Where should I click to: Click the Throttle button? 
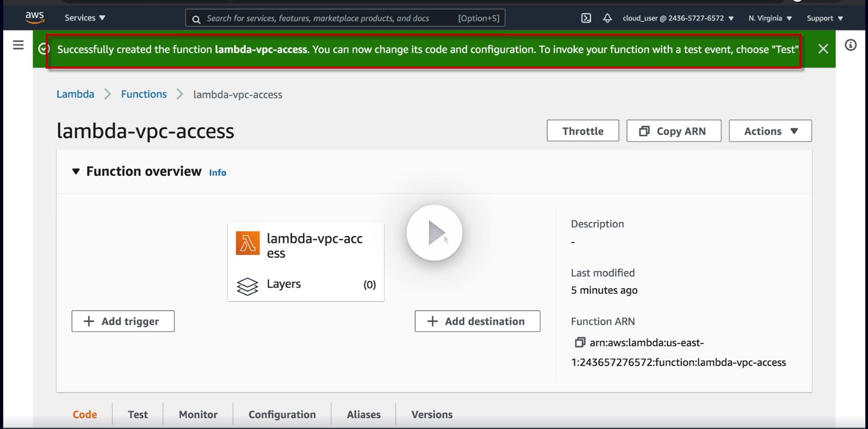tap(583, 131)
